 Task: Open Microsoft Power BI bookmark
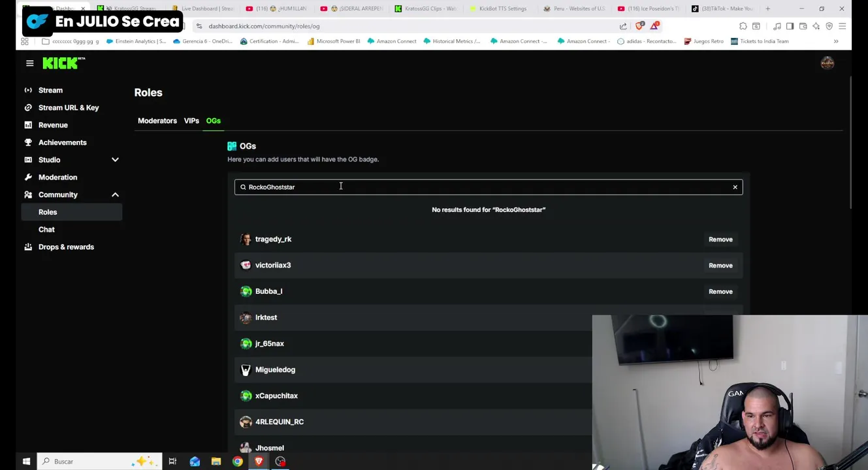coord(334,41)
